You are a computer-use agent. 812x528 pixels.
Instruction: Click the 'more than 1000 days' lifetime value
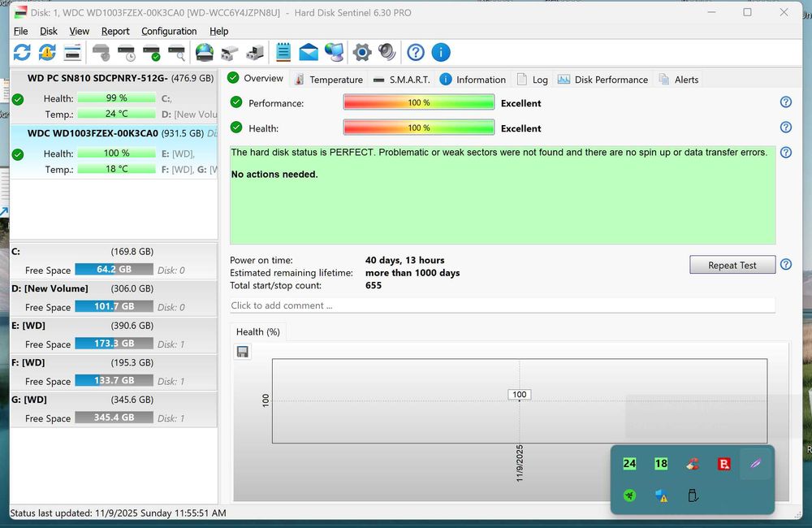coord(412,273)
